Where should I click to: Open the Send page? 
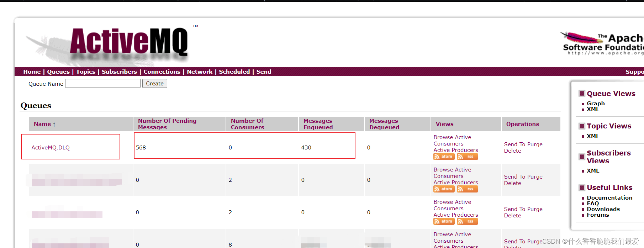(264, 72)
